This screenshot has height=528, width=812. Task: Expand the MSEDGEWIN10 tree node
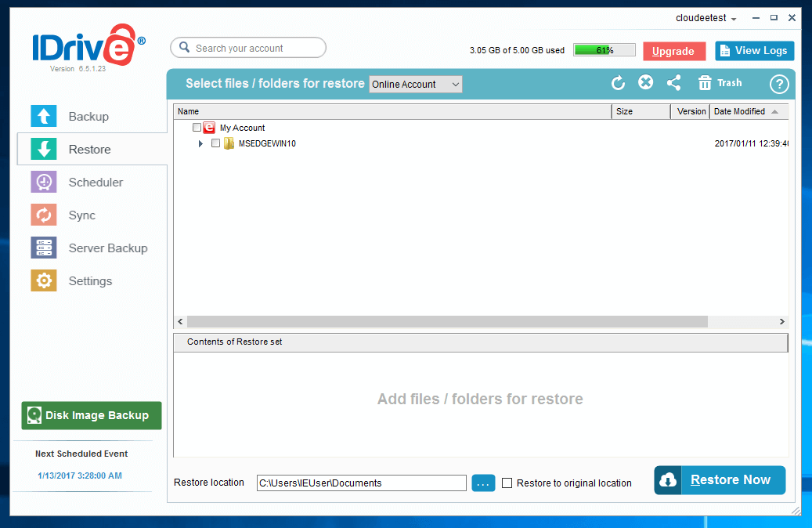[201, 143]
